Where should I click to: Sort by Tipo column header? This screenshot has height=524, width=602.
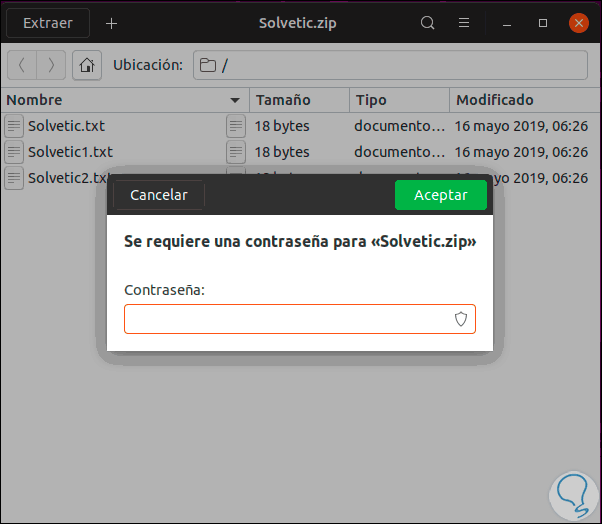(x=399, y=100)
